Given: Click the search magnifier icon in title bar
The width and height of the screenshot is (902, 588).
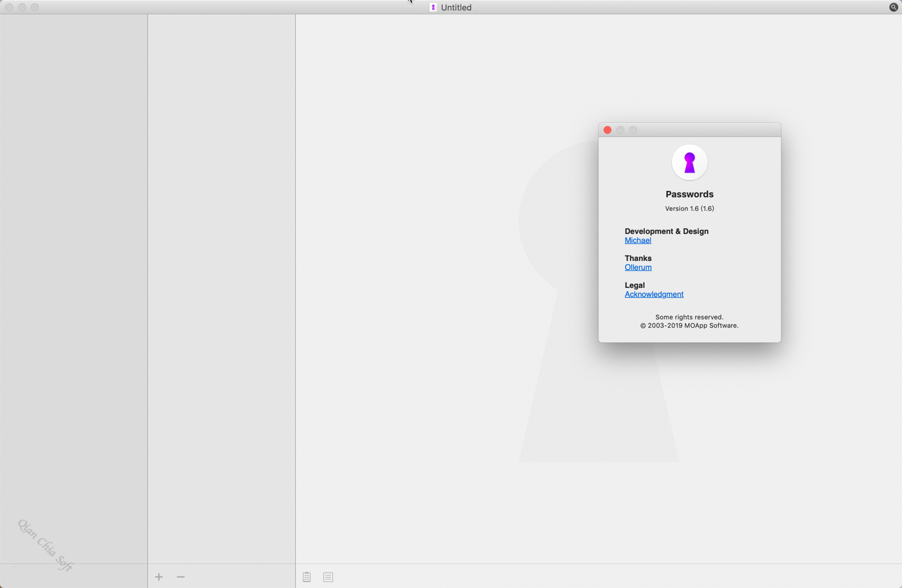Looking at the screenshot, I should tap(894, 7).
